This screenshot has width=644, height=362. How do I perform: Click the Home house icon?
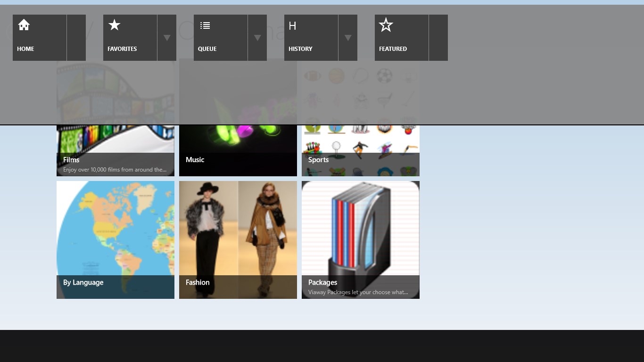point(24,25)
